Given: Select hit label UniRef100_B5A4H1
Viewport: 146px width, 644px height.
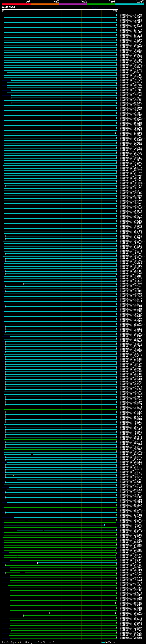Looking at the screenshot, I should point(131,603).
